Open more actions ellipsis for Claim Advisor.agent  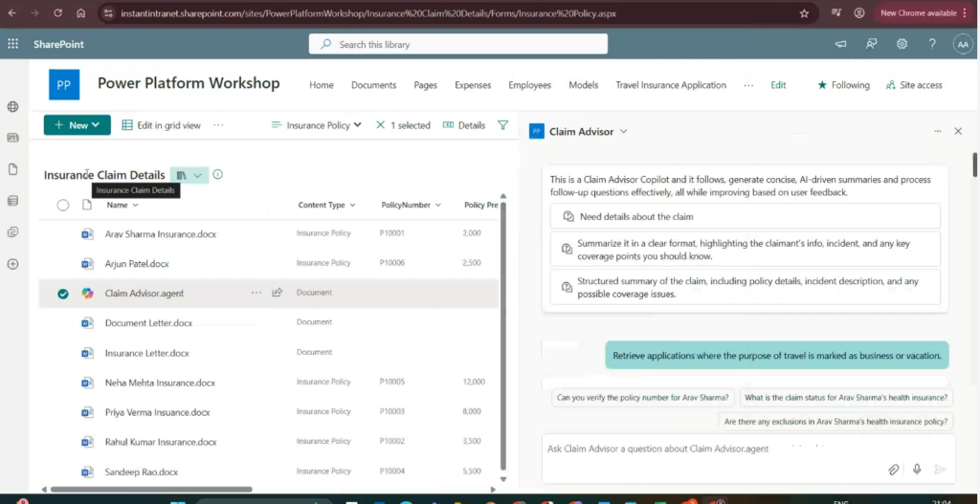pyautogui.click(x=256, y=293)
